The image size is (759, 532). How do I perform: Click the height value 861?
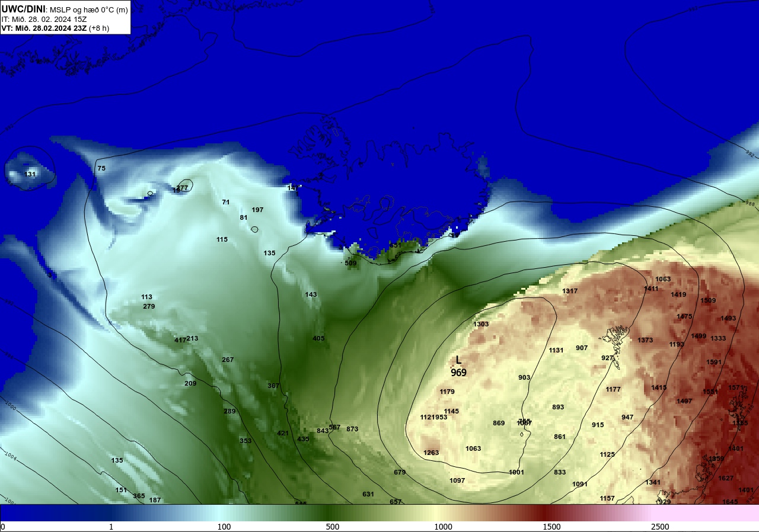click(560, 437)
